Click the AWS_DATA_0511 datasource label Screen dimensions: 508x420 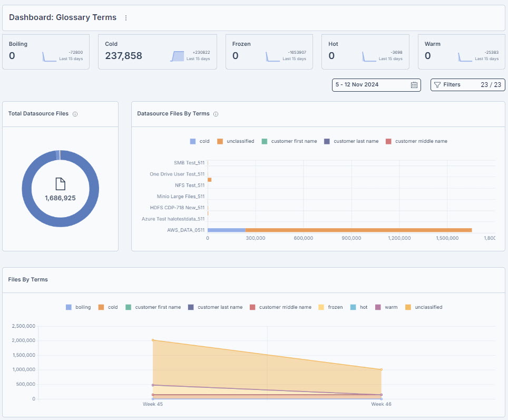(185, 230)
